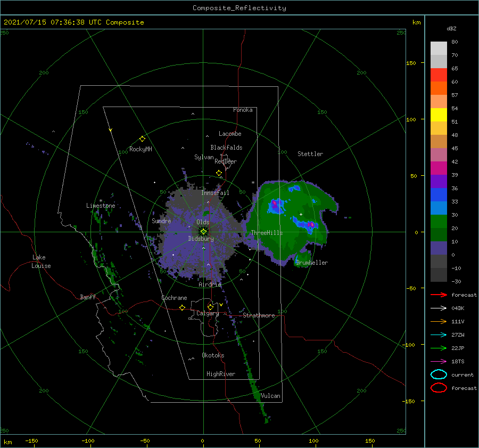Click the yellow 54 dBZ color swatch
This screenshot has height=448, width=479.
tap(439, 115)
